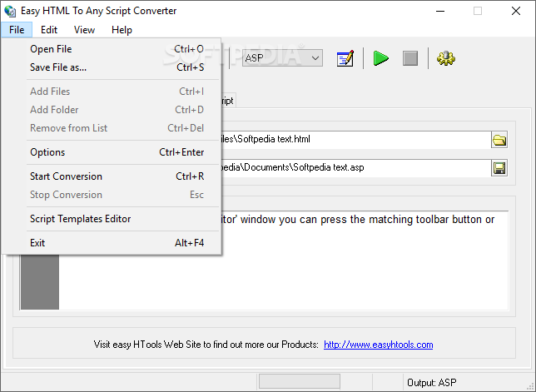Screen dimensions: 536x392
Task: Close the Easy HTML converter window
Action: pos(516,11)
